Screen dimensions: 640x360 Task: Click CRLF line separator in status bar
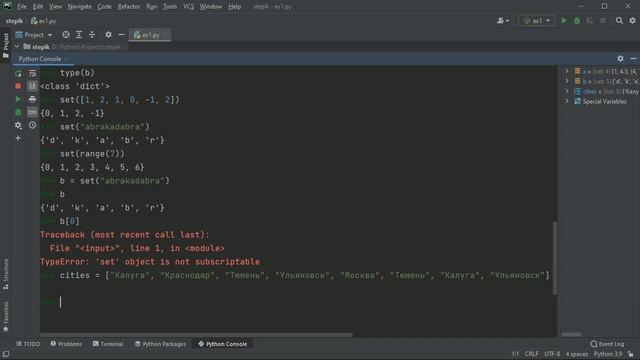[531, 354]
